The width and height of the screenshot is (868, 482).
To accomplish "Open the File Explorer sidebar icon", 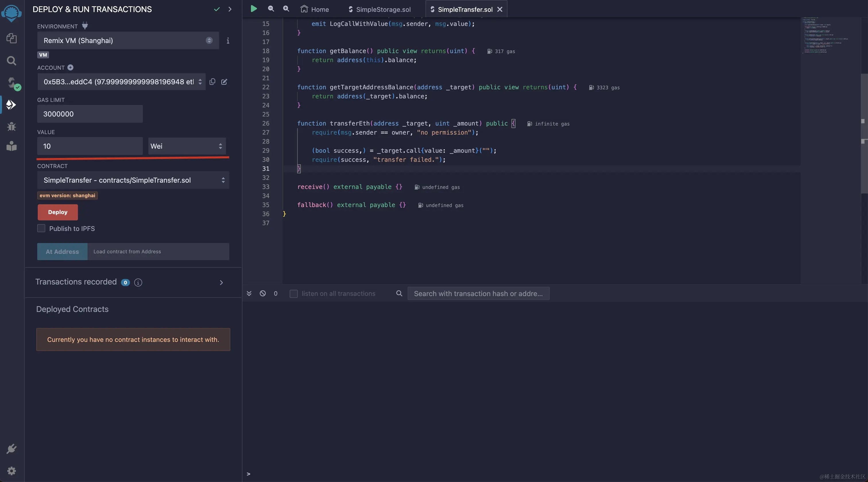I will click(11, 38).
